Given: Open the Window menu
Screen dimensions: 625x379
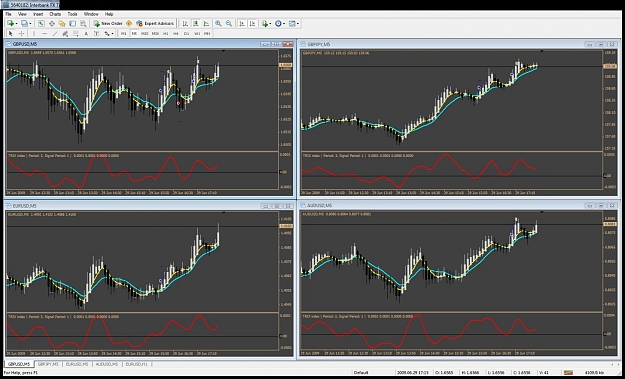Looking at the screenshot, I should coord(91,14).
